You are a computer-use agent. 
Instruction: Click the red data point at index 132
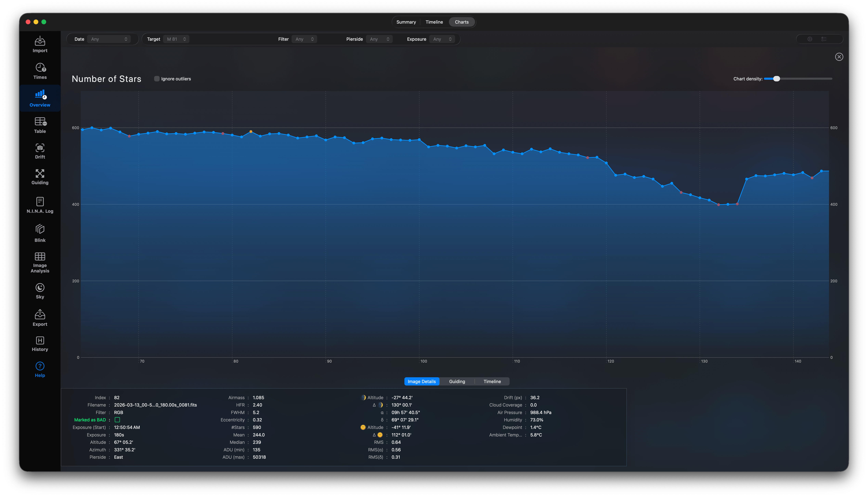pyautogui.click(x=718, y=205)
